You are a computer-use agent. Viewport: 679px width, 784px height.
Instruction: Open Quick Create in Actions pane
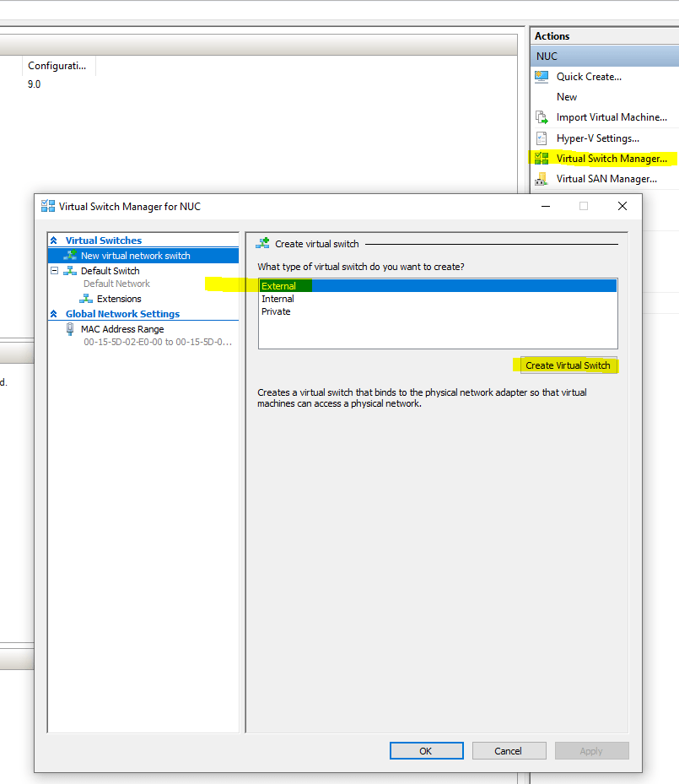[x=589, y=77]
